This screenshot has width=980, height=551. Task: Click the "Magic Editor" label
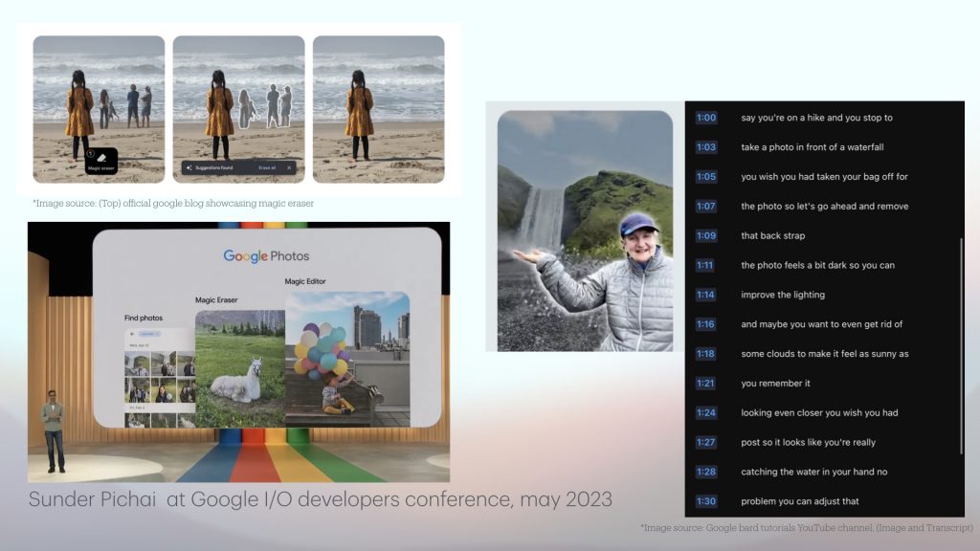[x=305, y=281]
